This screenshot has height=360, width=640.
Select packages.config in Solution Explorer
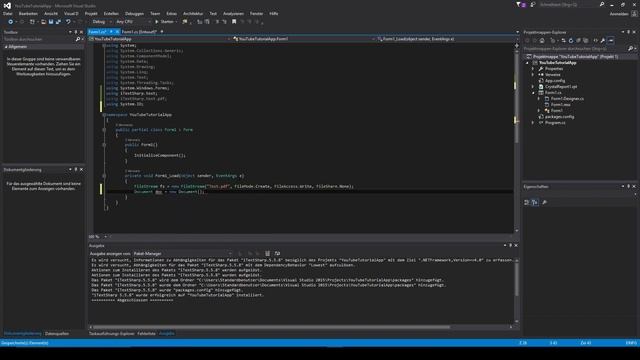(559, 117)
